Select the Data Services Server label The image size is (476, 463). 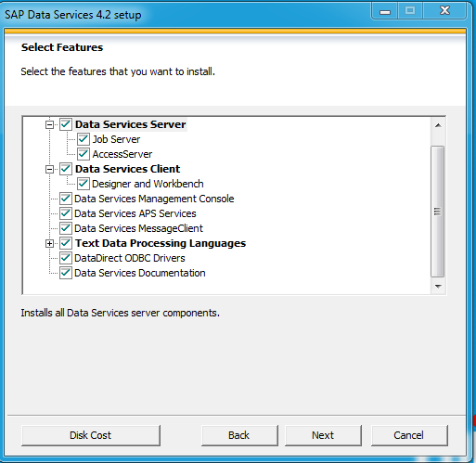tap(130, 124)
